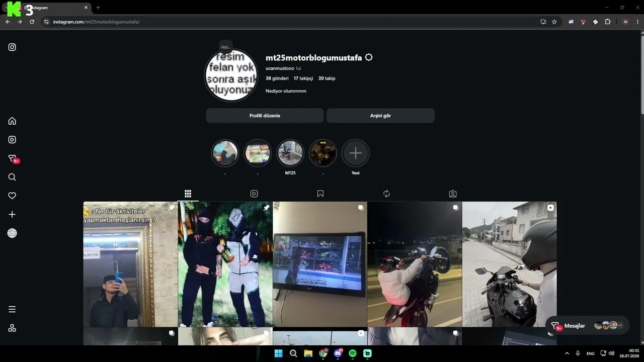Click the Instagram logo in the sidebar

point(12,47)
